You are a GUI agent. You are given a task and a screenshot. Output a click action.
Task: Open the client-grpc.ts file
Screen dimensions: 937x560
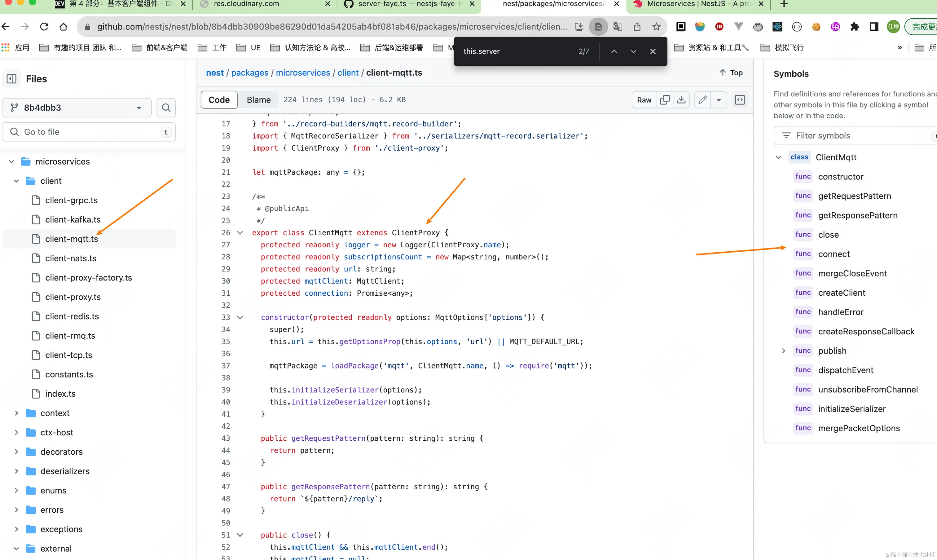[71, 201]
